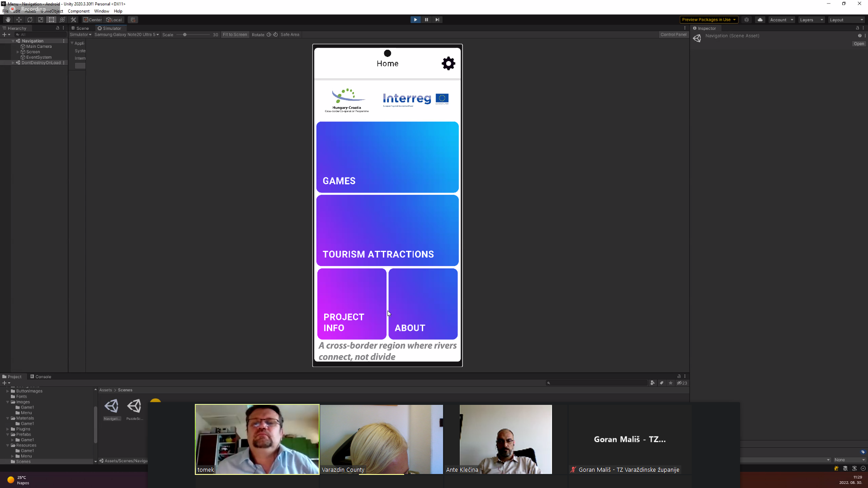Select the Rotate tool in the toolbar
Viewport: 868px width, 488px height.
(x=30, y=20)
